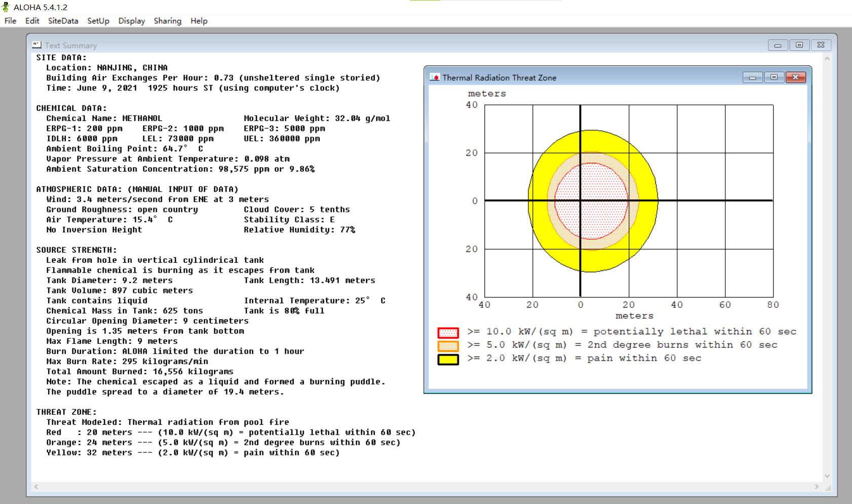
Task: Click the red lethal zone in the plot
Action: [x=592, y=201]
